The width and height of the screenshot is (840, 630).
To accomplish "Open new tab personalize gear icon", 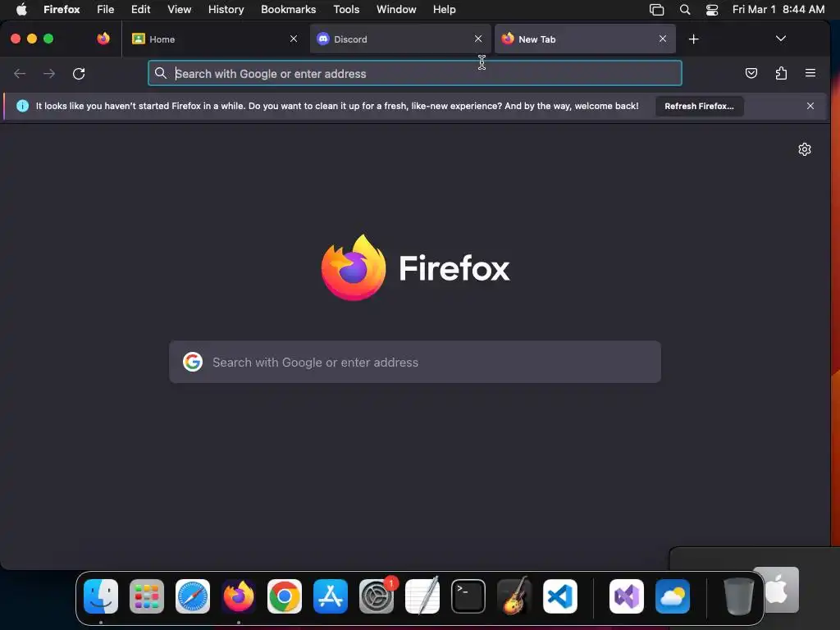I will [x=804, y=149].
